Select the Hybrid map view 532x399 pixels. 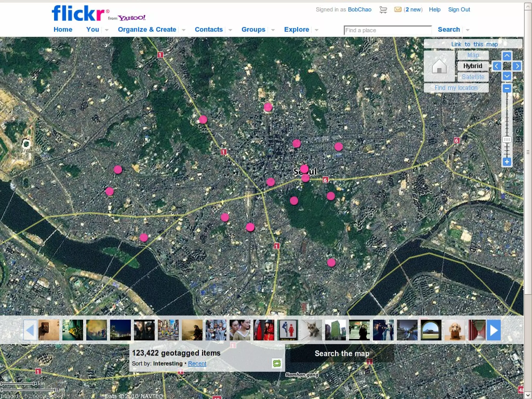[473, 66]
